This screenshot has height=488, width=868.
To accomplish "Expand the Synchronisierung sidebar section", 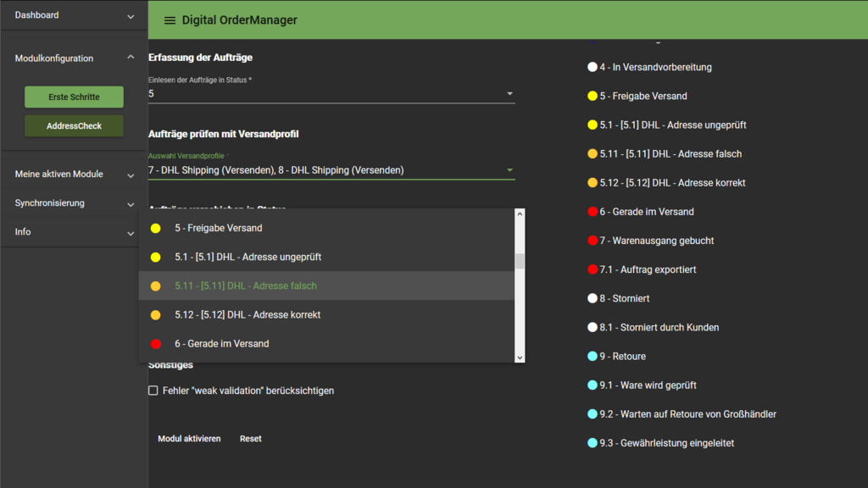I will (x=131, y=204).
